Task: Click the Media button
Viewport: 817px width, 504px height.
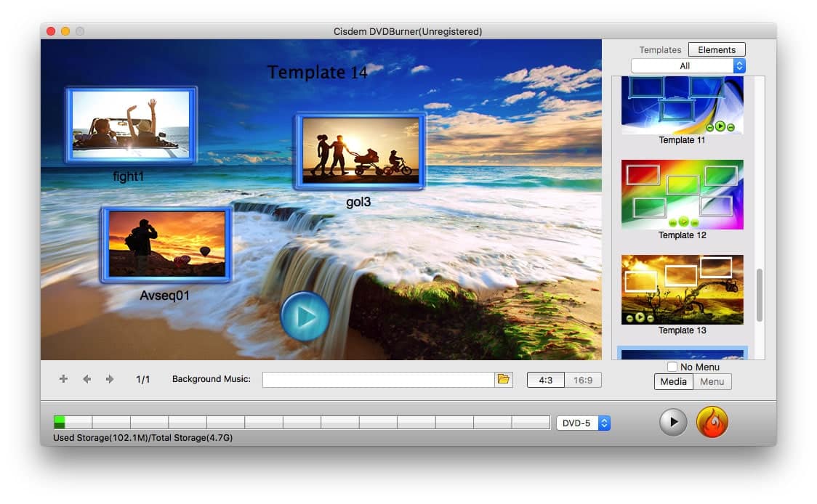Action: (673, 381)
